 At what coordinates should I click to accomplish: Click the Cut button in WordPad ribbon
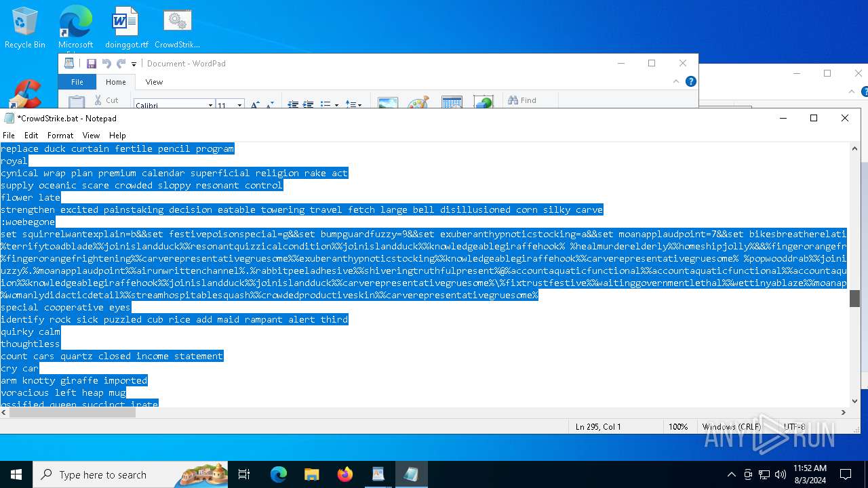(x=106, y=100)
